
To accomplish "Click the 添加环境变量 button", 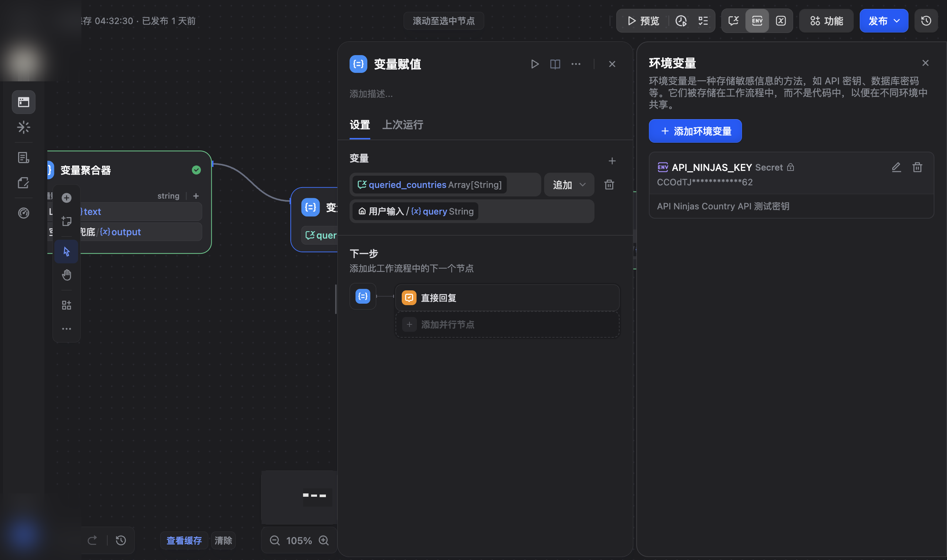I will (x=695, y=131).
